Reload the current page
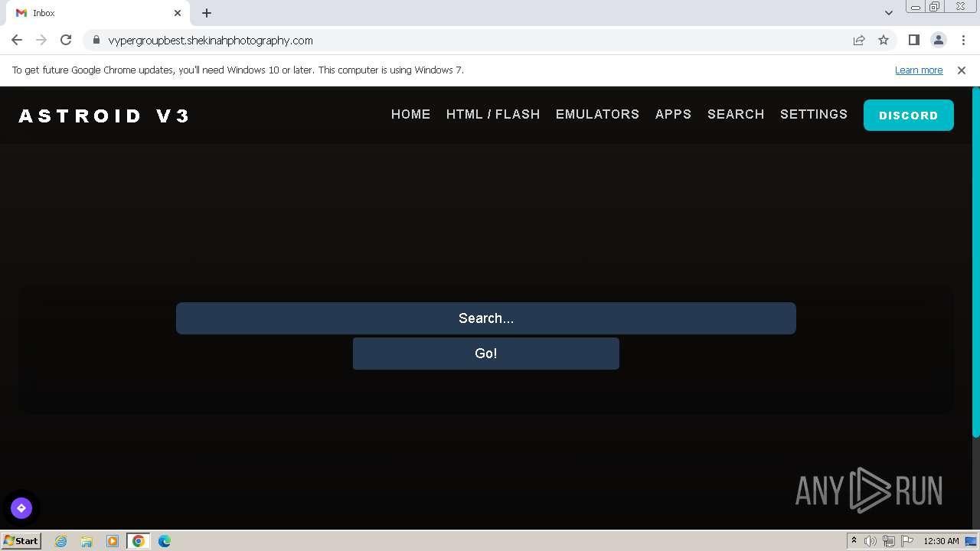 tap(66, 41)
